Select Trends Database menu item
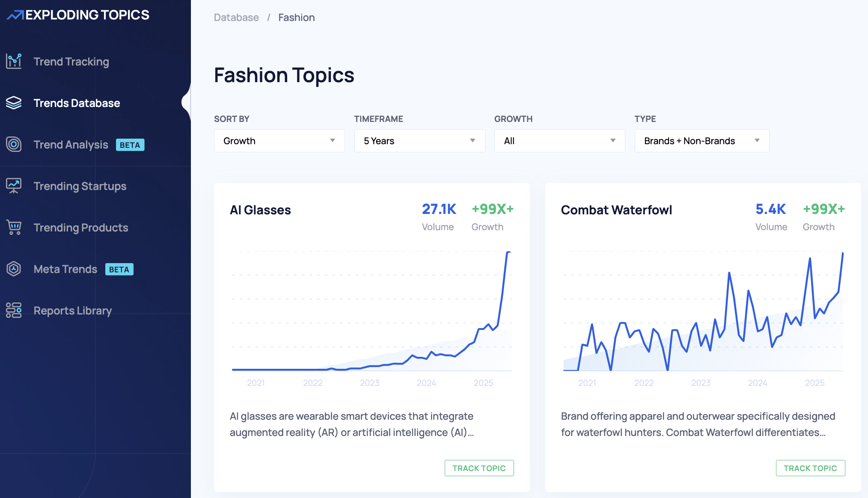The width and height of the screenshot is (868, 498). tap(77, 103)
